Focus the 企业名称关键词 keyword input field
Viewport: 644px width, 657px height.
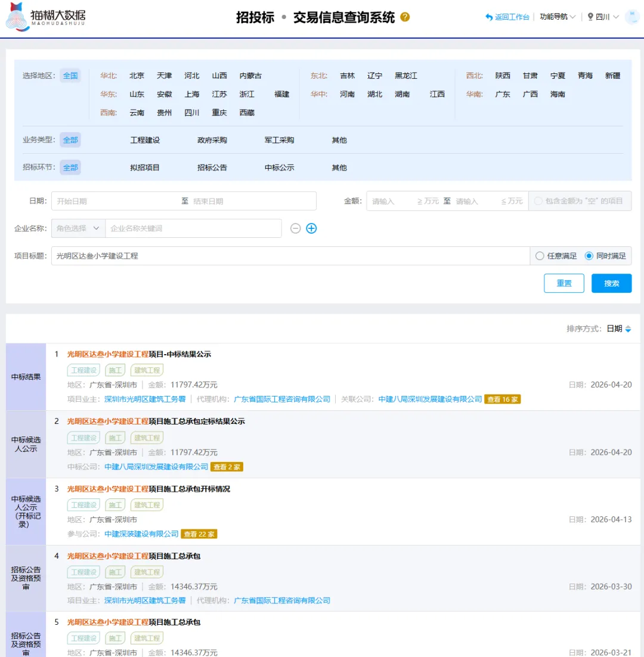click(x=194, y=228)
